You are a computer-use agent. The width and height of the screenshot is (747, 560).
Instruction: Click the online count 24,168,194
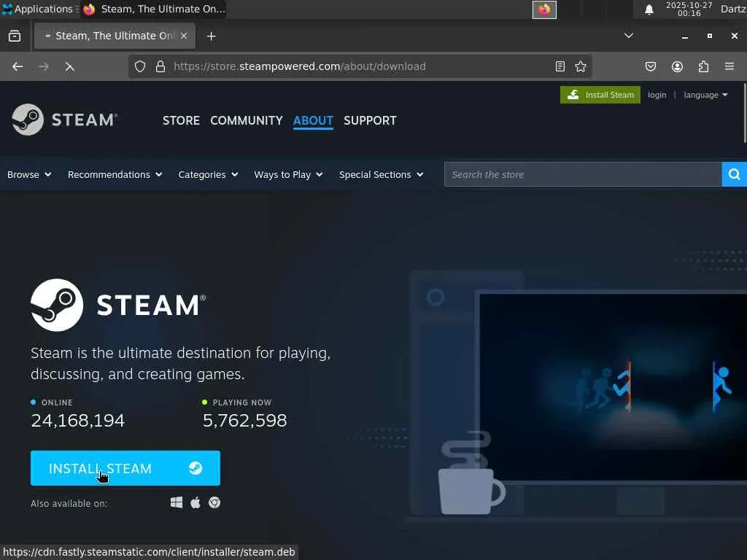(77, 421)
